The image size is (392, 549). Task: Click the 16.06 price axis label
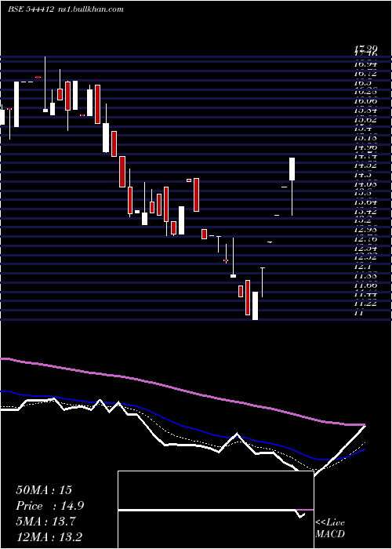pyautogui.click(x=365, y=101)
